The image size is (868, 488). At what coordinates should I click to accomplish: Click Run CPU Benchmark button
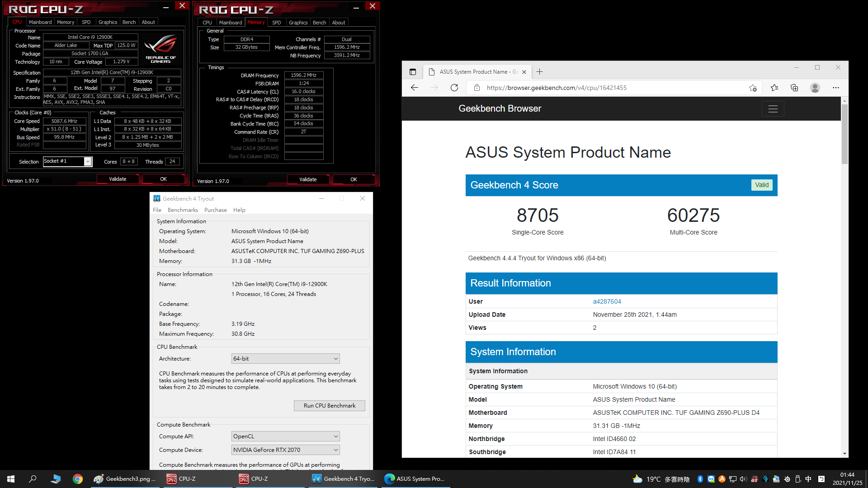(330, 406)
